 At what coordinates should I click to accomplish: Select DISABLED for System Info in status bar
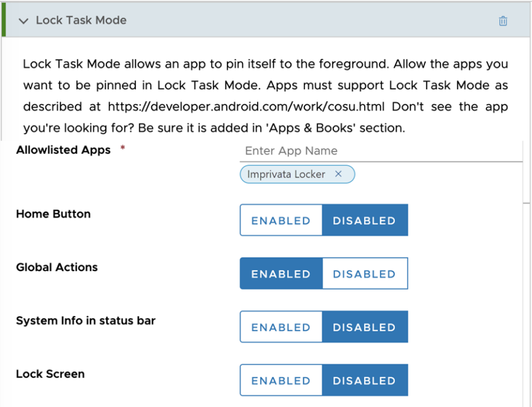click(x=364, y=327)
